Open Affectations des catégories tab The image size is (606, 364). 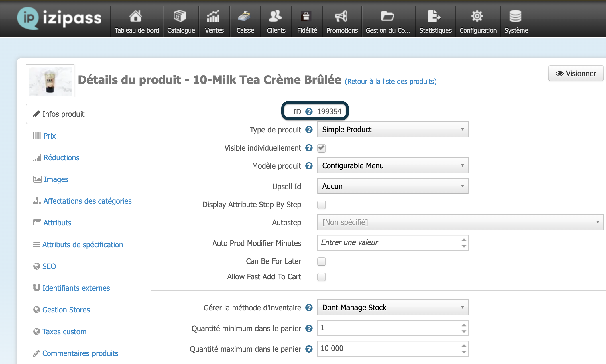coord(87,201)
